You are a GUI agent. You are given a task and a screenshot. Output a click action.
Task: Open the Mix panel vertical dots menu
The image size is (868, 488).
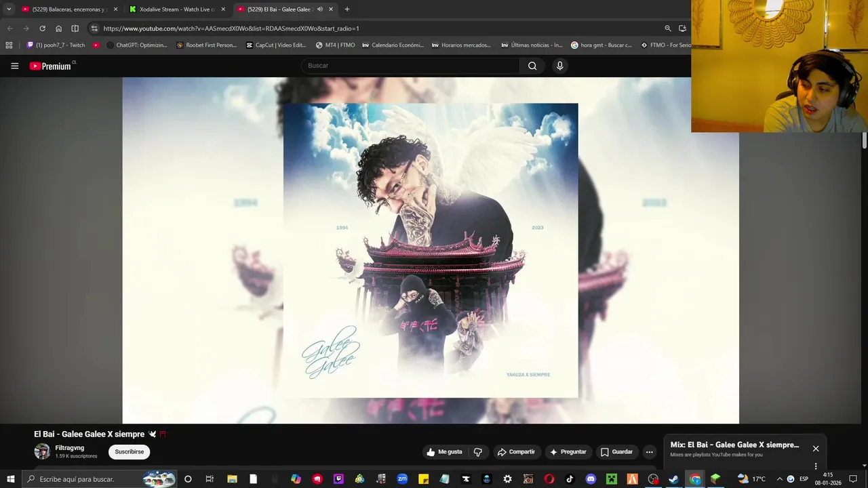(x=816, y=466)
